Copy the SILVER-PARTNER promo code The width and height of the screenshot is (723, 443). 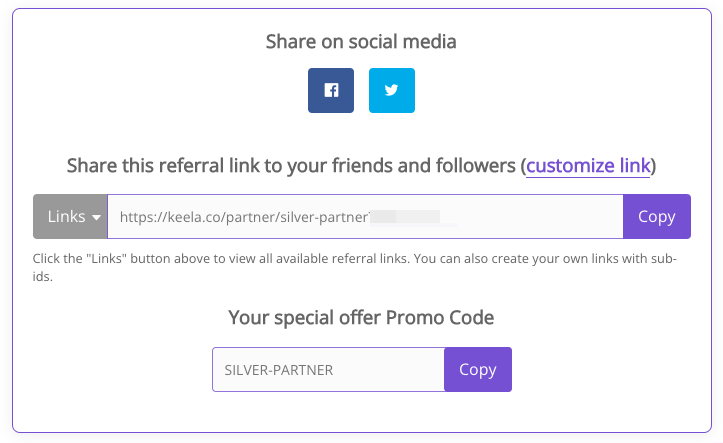point(478,370)
